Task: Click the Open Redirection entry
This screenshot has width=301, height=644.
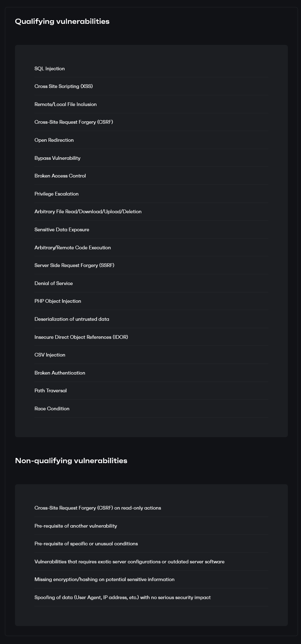Action: [151, 140]
